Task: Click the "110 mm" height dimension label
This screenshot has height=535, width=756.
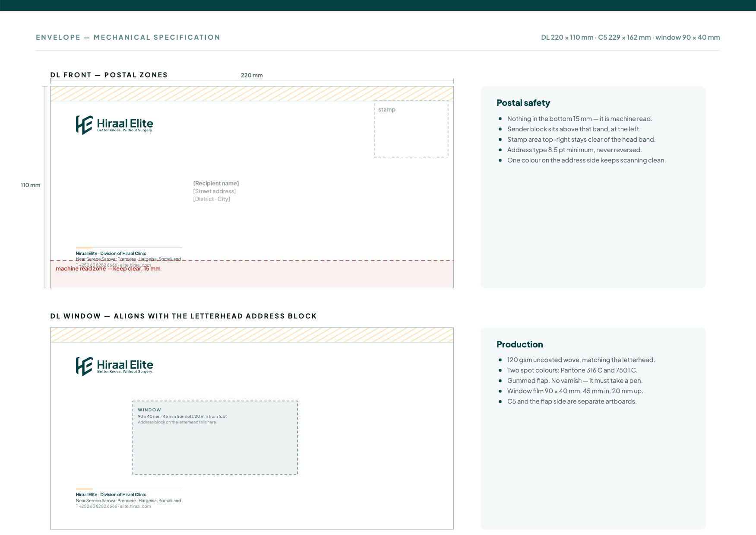Action: point(31,185)
